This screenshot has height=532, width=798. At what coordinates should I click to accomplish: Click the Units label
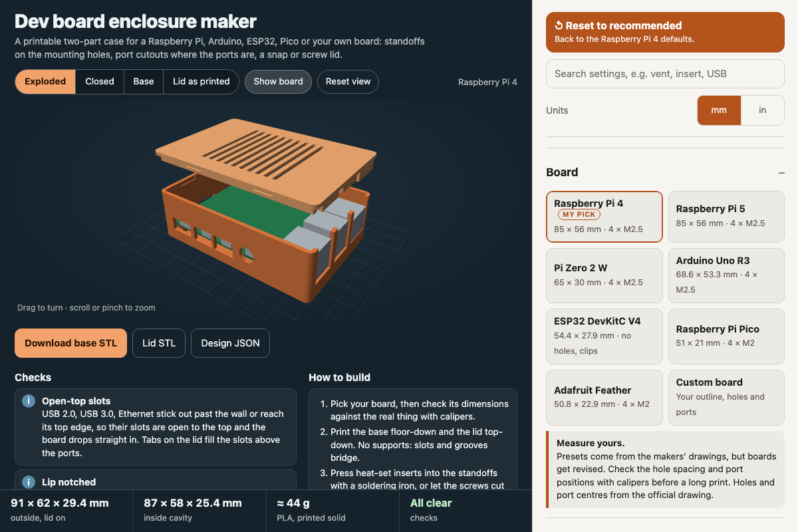click(557, 110)
